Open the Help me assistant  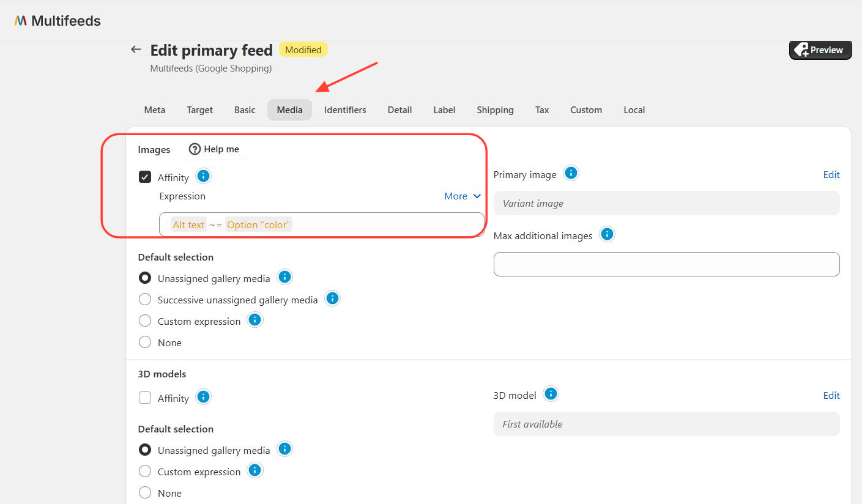coord(214,149)
